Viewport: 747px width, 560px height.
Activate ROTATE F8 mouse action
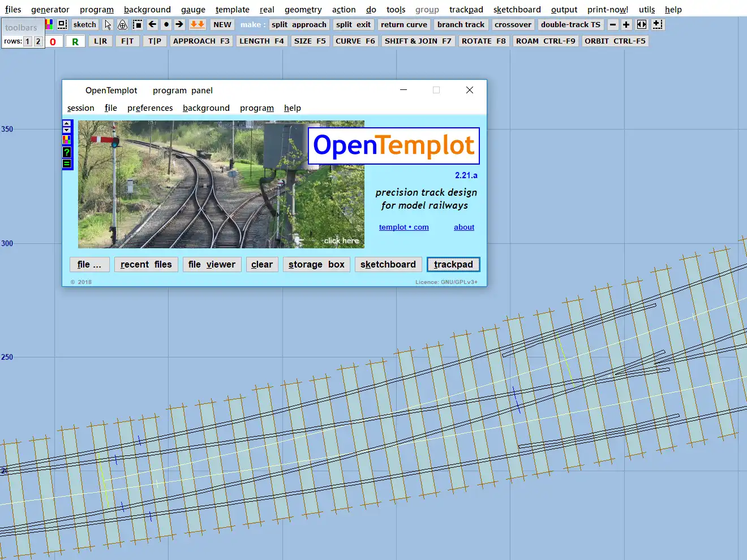point(484,41)
